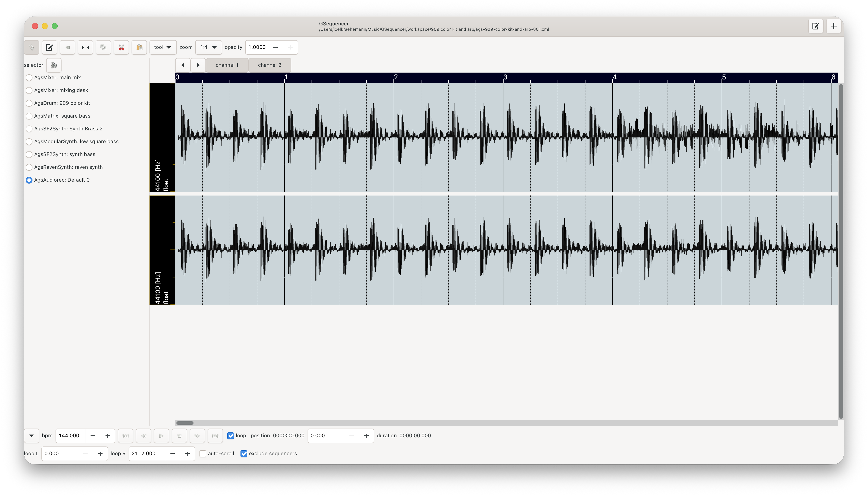Click the clipboard paste icon
Screen dimensions: 868x496
pos(139,47)
